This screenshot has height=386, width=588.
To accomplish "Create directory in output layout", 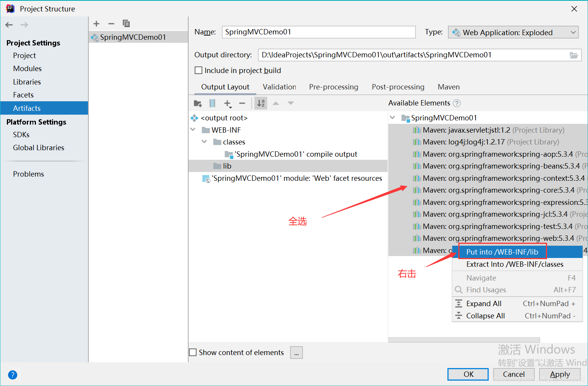I will click(x=198, y=103).
